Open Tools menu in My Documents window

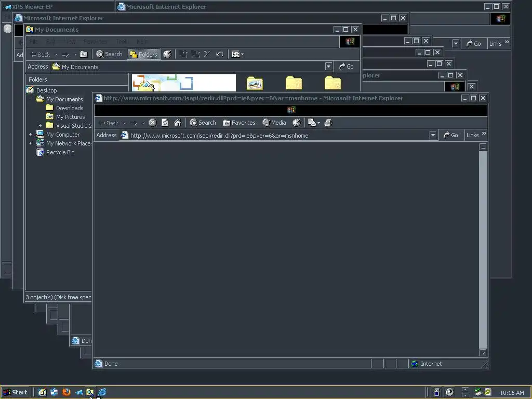pyautogui.click(x=122, y=42)
